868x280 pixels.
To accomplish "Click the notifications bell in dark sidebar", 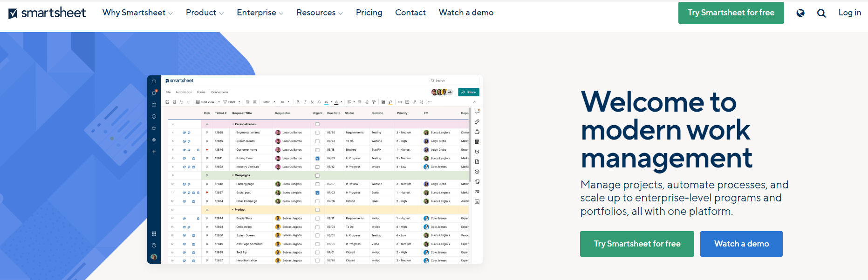I will [x=154, y=93].
